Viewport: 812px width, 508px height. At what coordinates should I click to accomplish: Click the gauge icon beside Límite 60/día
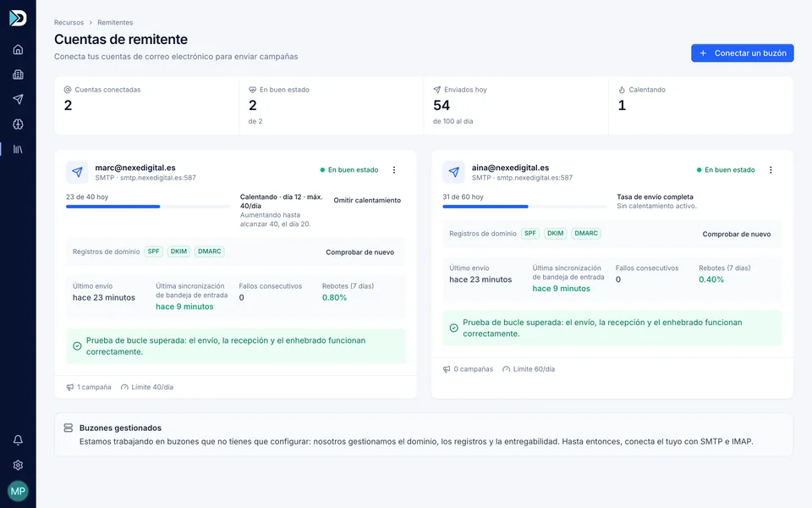pyautogui.click(x=506, y=369)
